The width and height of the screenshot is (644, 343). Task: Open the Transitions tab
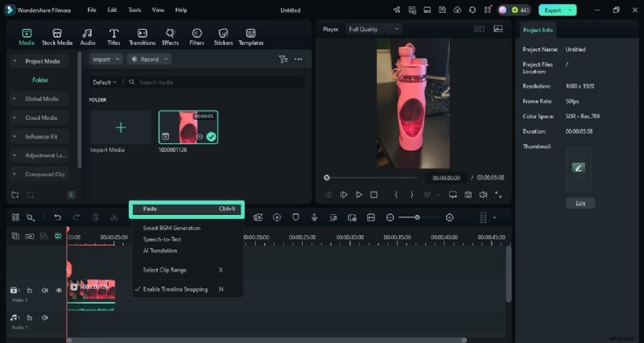[x=142, y=37]
